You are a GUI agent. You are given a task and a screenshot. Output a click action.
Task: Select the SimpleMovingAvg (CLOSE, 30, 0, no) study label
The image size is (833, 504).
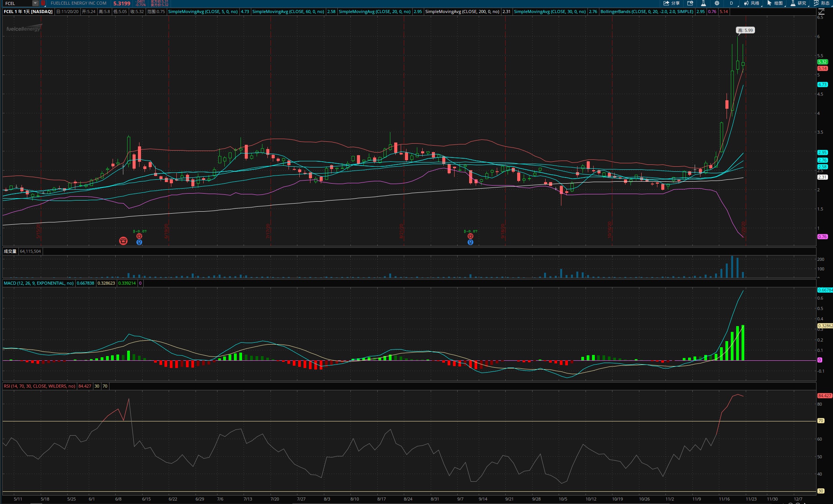pyautogui.click(x=550, y=12)
